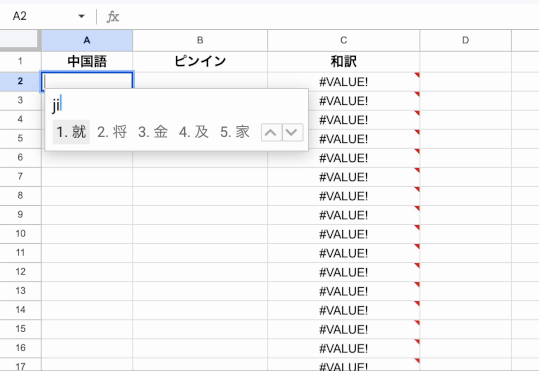Select row 13 header

[20, 291]
